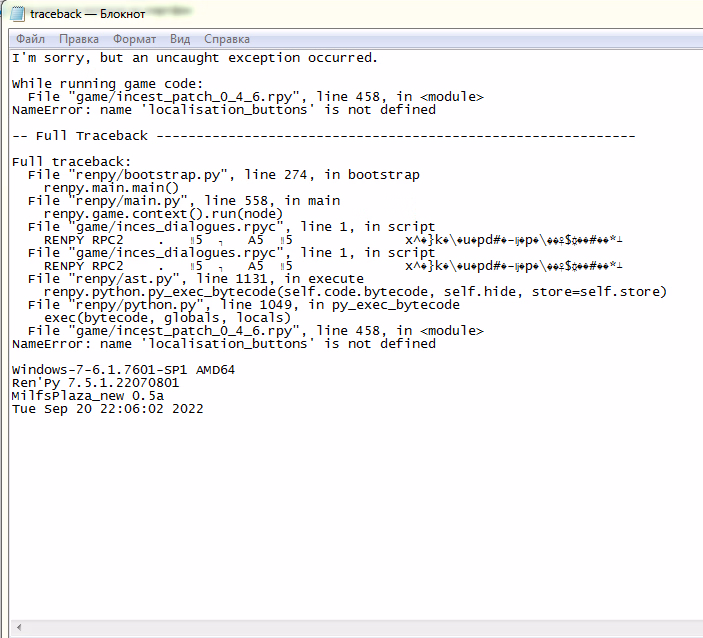Click the "exec(bytecode, globals, locals)" line
Viewport: 703px width, 638px height.
(167, 318)
